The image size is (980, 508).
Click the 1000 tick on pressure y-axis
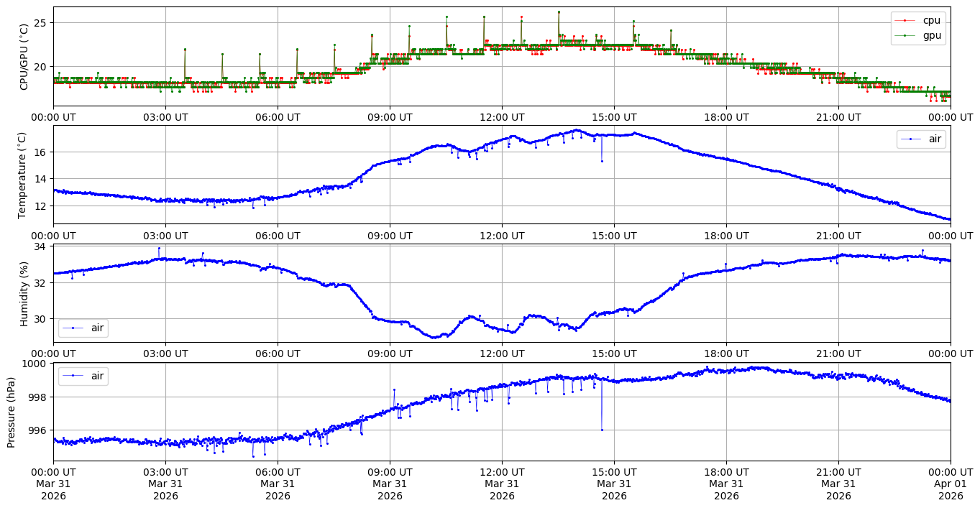coord(35,364)
